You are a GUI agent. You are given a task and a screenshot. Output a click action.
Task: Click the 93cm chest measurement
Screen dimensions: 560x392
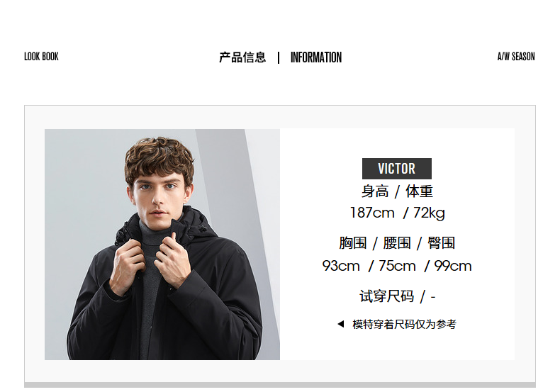341,266
